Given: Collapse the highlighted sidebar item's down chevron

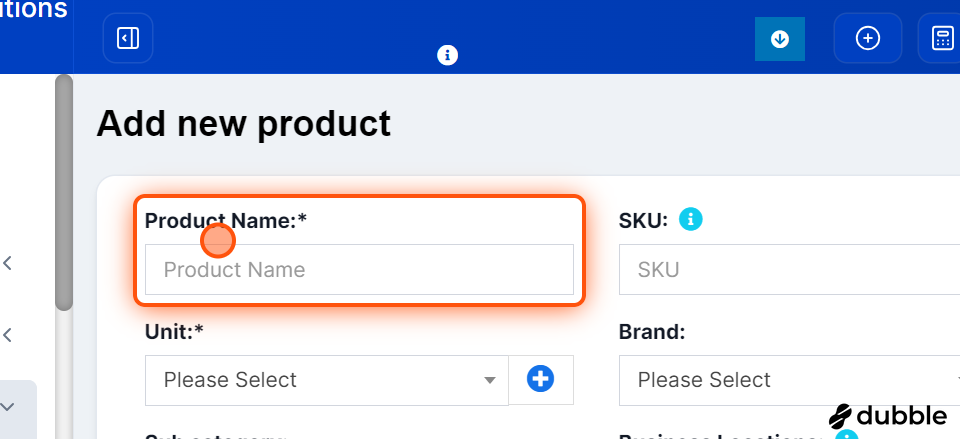Looking at the screenshot, I should tap(7, 407).
